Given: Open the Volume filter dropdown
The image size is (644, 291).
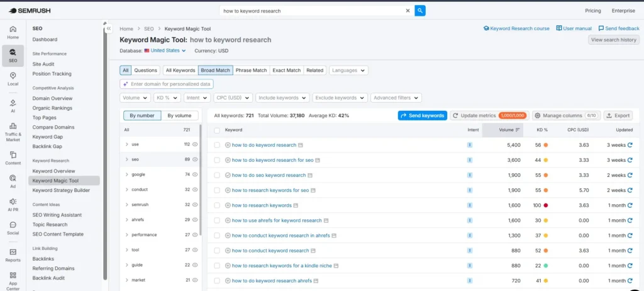Looking at the screenshot, I should (x=135, y=98).
